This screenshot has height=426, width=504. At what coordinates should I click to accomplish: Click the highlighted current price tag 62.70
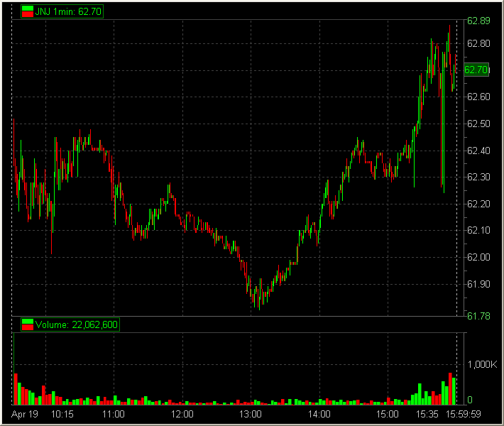coord(476,70)
